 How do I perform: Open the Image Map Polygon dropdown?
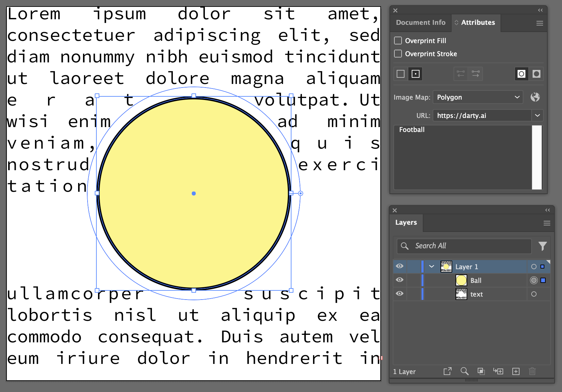coord(478,97)
